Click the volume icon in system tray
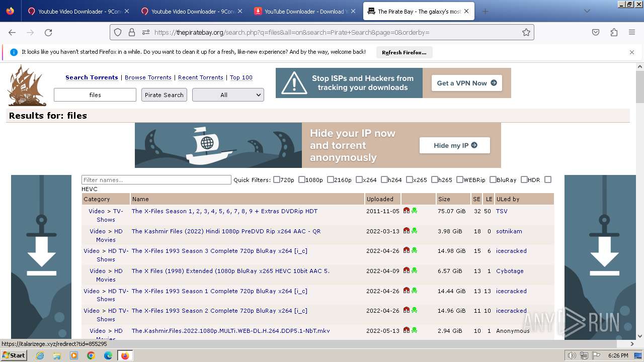The image size is (644, 362). pos(572,355)
